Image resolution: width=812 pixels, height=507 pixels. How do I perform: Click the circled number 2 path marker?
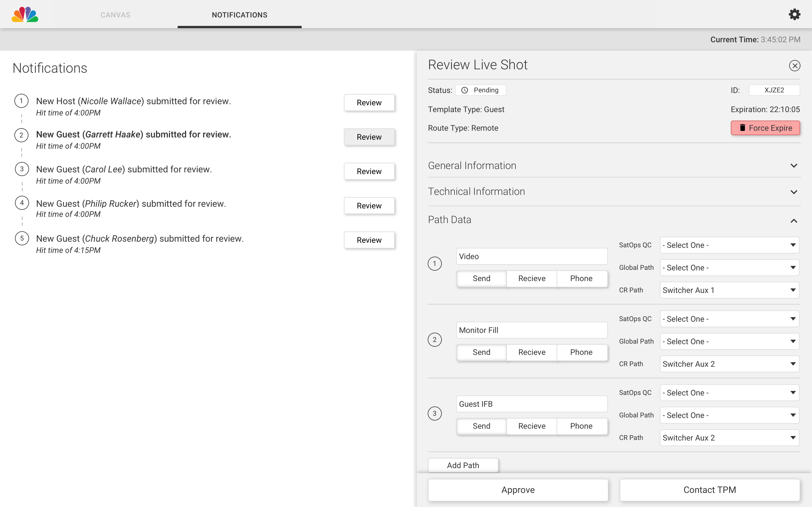434,340
